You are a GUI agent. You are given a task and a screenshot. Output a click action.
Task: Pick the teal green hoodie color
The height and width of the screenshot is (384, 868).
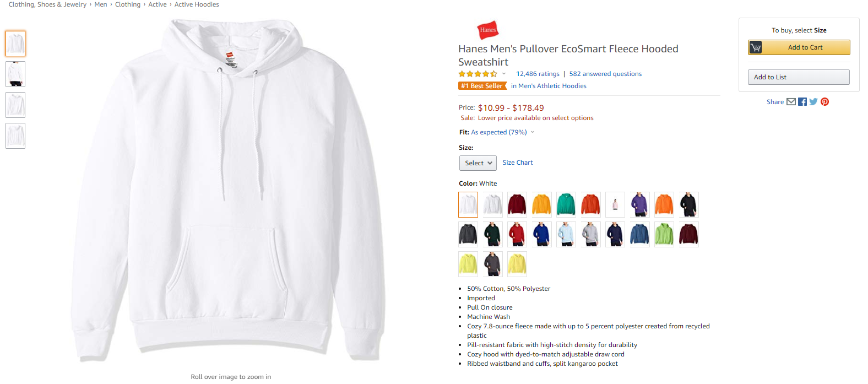click(566, 204)
